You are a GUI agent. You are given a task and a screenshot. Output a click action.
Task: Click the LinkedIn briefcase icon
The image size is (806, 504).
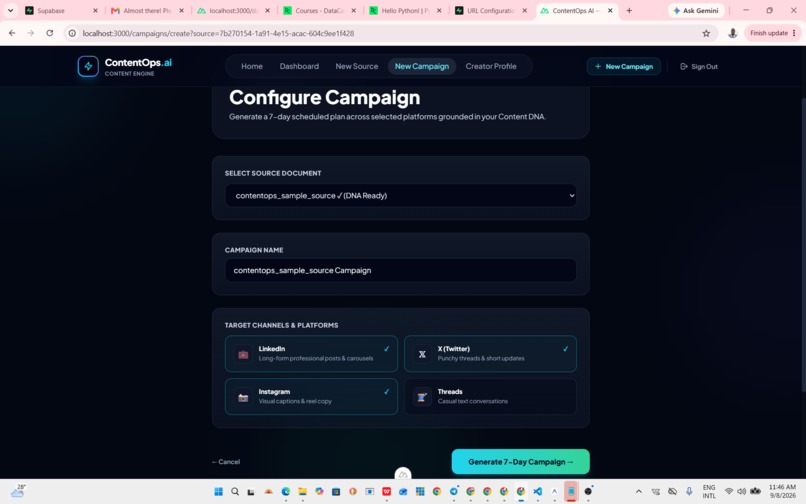(243, 354)
